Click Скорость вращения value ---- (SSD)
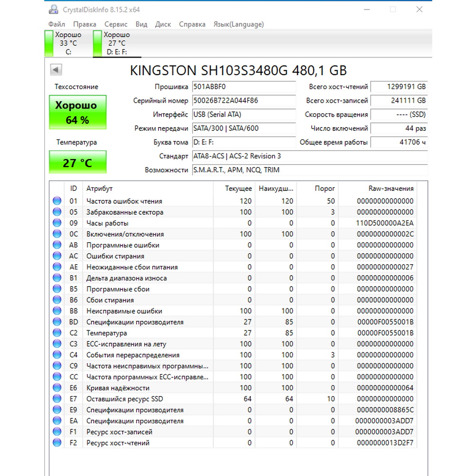Image resolution: width=476 pixels, height=476 pixels. (x=399, y=114)
